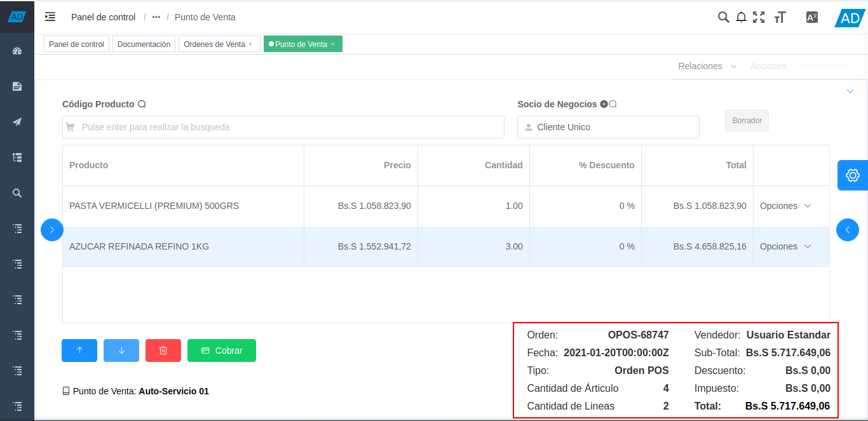Open the notifications bell icon

click(x=741, y=17)
